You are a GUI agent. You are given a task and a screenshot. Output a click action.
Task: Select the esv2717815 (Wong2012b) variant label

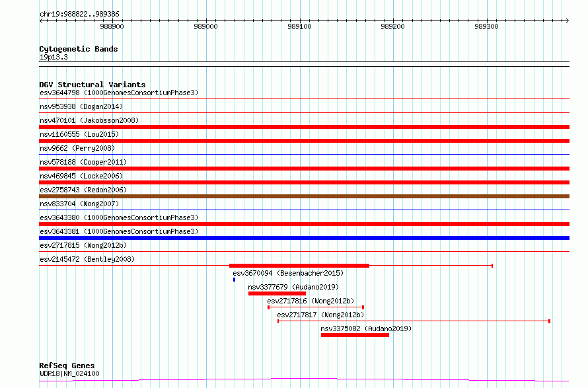tap(83, 245)
